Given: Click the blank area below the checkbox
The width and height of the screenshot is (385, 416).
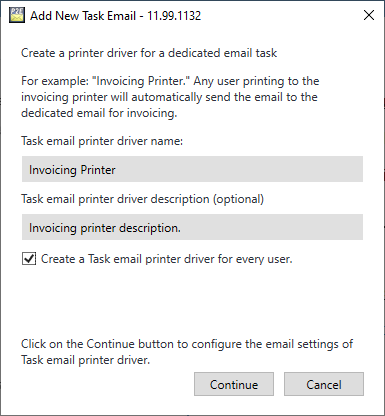Looking at the screenshot, I should 192,300.
